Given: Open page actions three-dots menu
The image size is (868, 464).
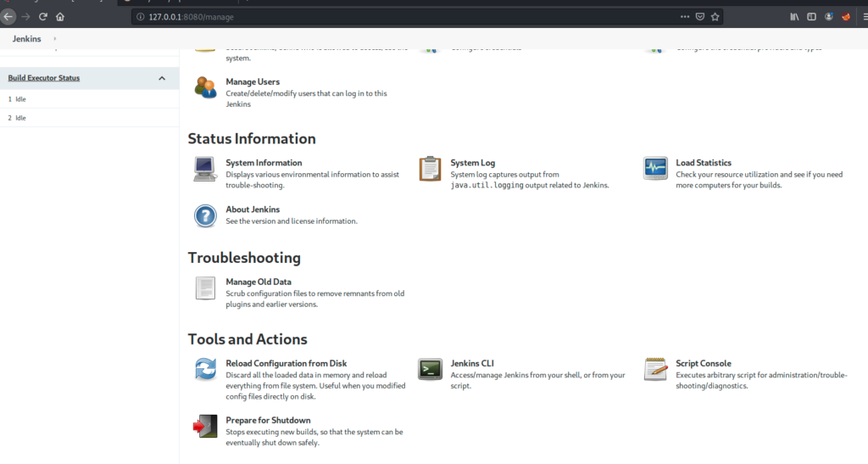Looking at the screenshot, I should point(685,17).
